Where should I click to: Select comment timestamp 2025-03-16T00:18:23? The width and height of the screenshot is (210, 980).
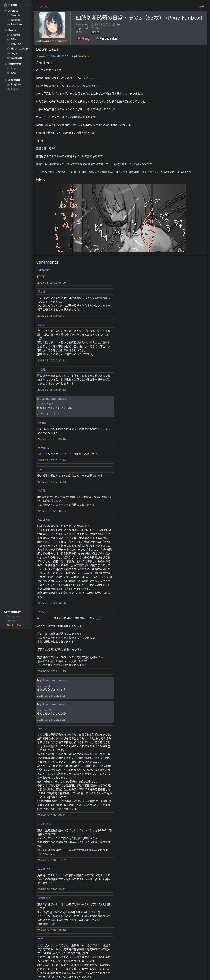tap(51, 719)
